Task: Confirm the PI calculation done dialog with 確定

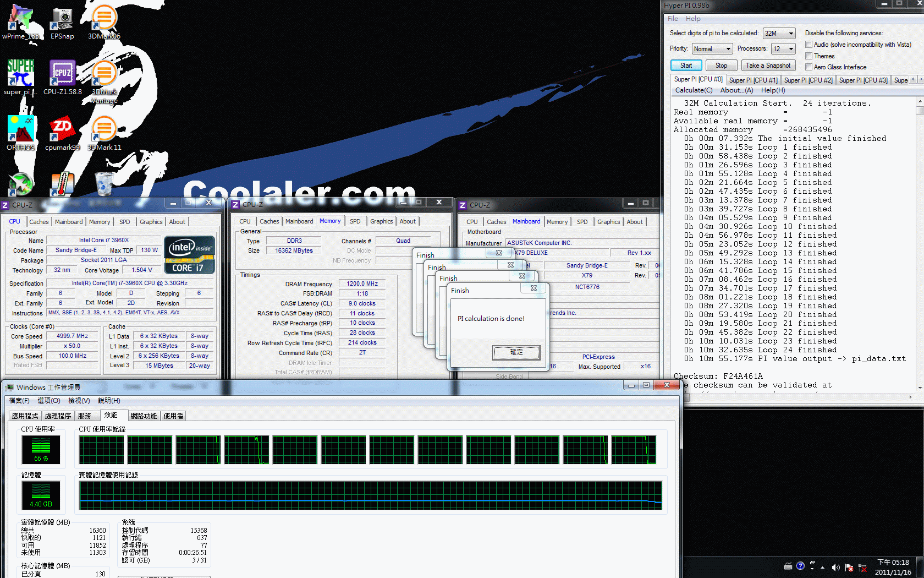Action: [x=516, y=352]
